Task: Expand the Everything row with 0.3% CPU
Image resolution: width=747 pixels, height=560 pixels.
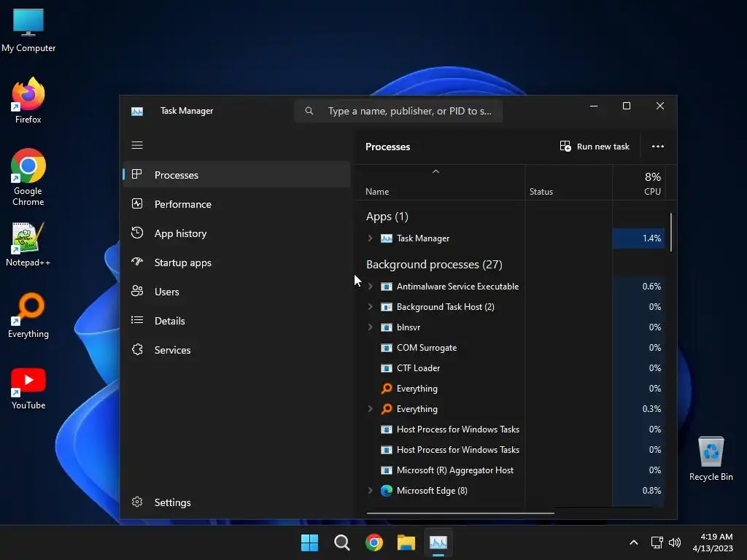Action: (x=370, y=408)
